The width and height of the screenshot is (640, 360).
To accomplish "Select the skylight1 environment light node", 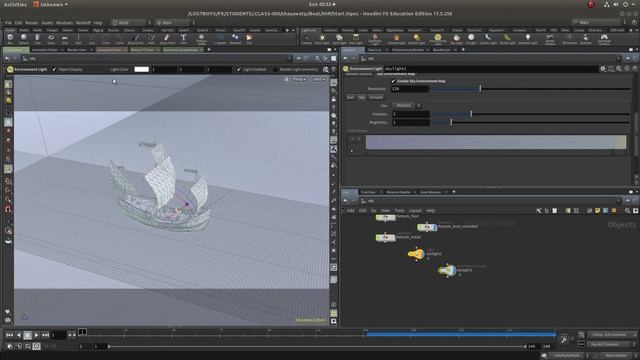I will pos(447,270).
